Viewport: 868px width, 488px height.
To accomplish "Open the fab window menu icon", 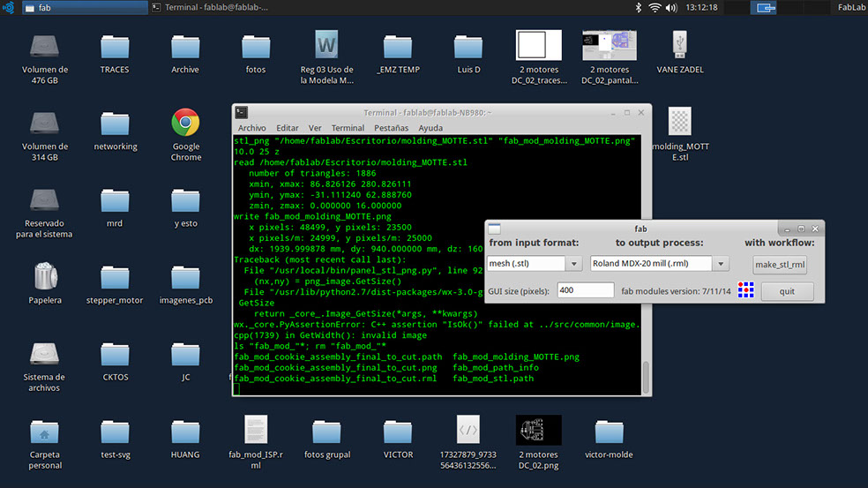I will [x=494, y=229].
